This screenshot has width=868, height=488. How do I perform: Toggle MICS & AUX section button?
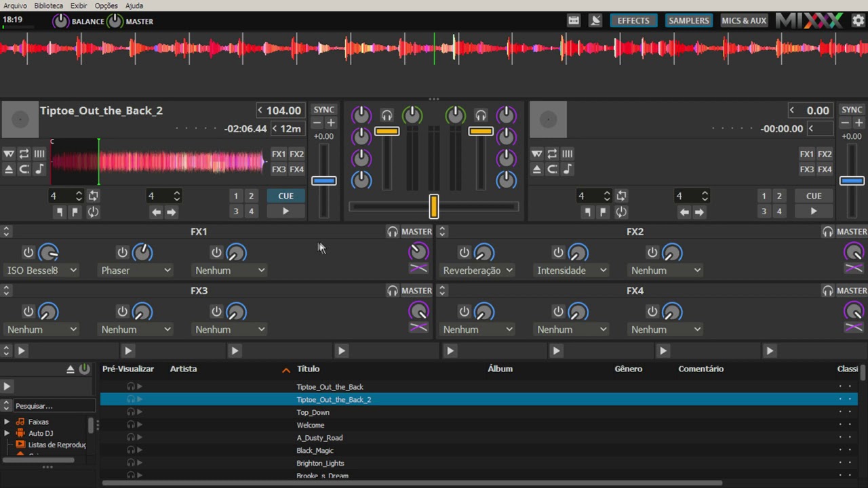(744, 20)
